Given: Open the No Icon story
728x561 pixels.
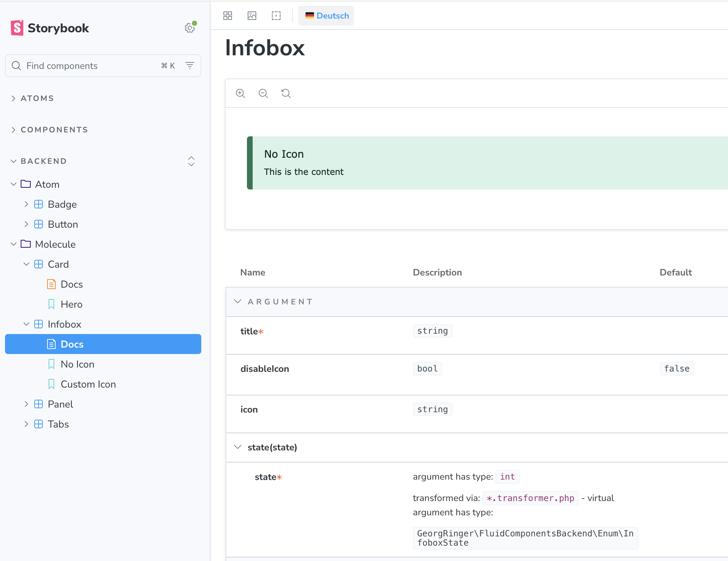Looking at the screenshot, I should 77,364.
